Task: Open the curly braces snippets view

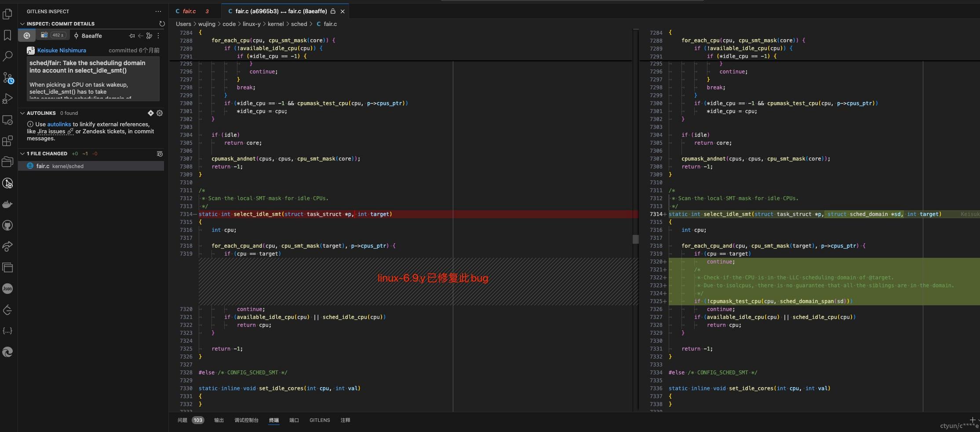Action: click(x=7, y=331)
